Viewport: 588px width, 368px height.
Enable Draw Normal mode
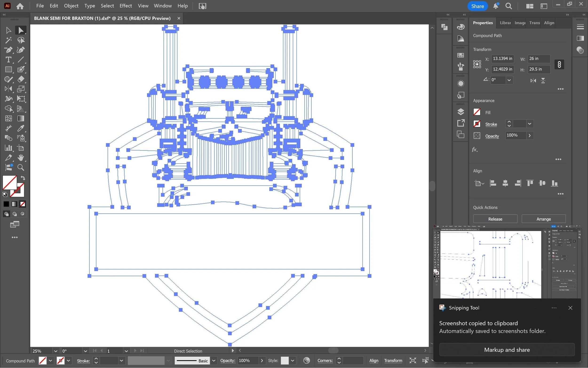[6, 214]
